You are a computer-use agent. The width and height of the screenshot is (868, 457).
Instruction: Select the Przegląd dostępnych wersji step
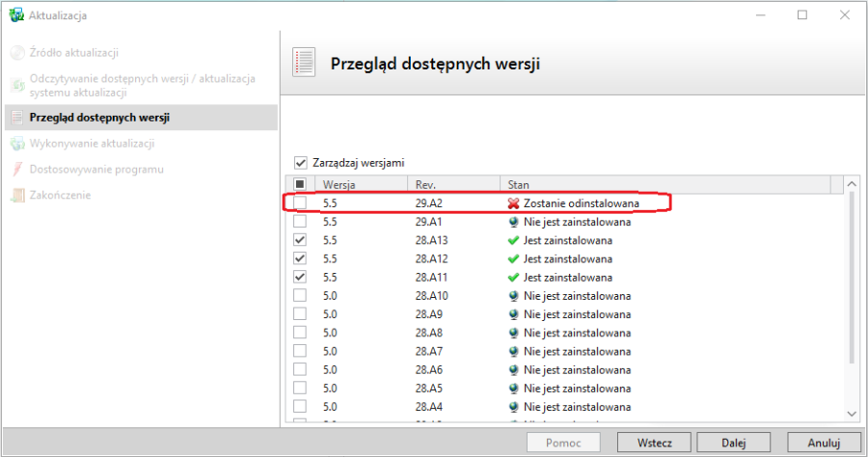(99, 118)
